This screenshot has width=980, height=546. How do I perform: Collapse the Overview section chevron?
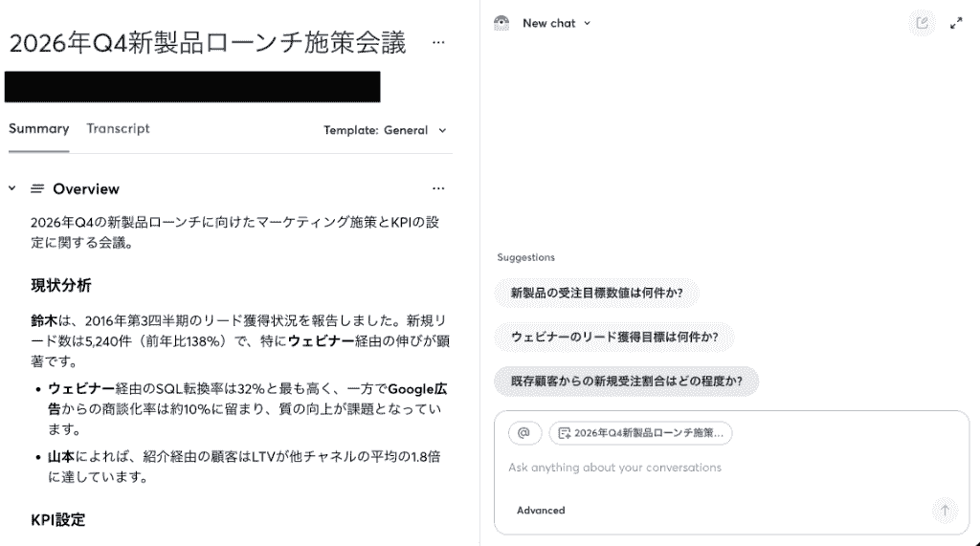(11, 188)
